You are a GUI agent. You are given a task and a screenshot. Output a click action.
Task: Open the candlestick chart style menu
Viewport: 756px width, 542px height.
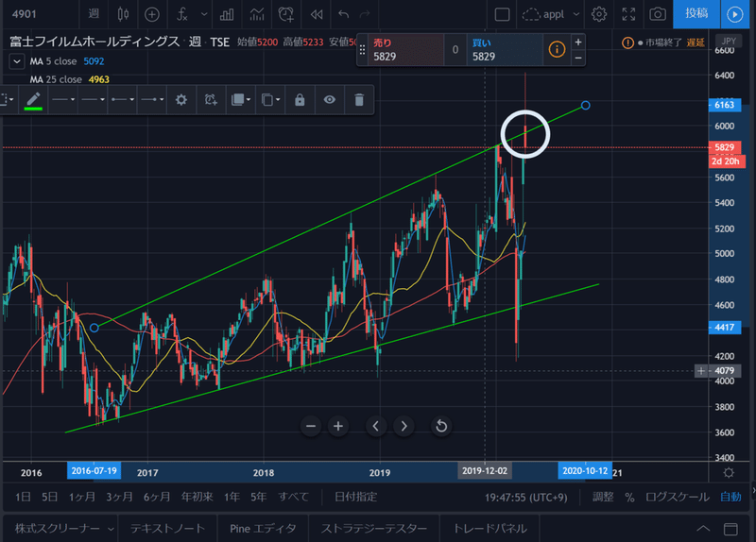coord(123,14)
